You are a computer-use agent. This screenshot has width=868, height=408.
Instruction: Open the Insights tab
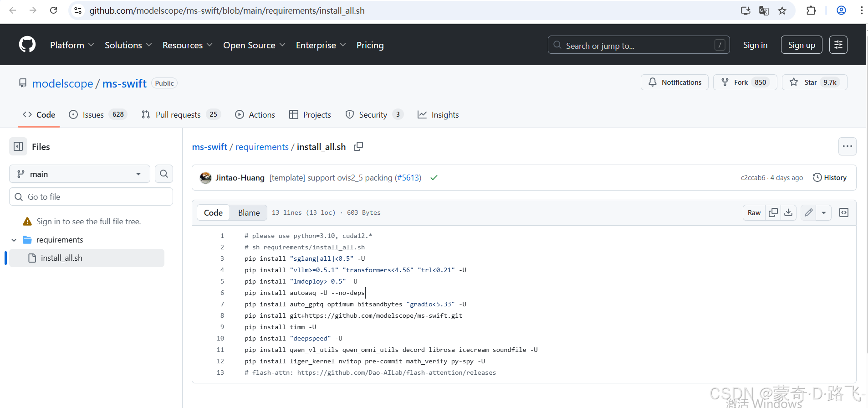coord(438,114)
